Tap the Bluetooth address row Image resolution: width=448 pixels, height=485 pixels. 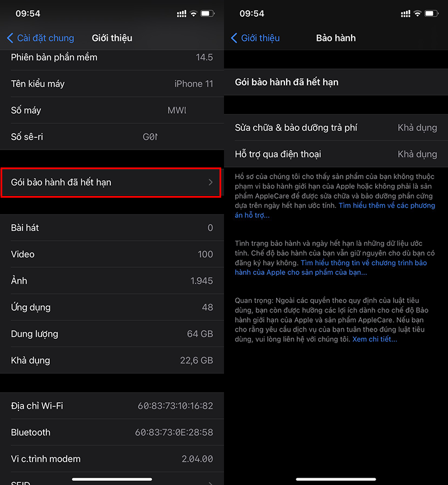pyautogui.click(x=112, y=432)
